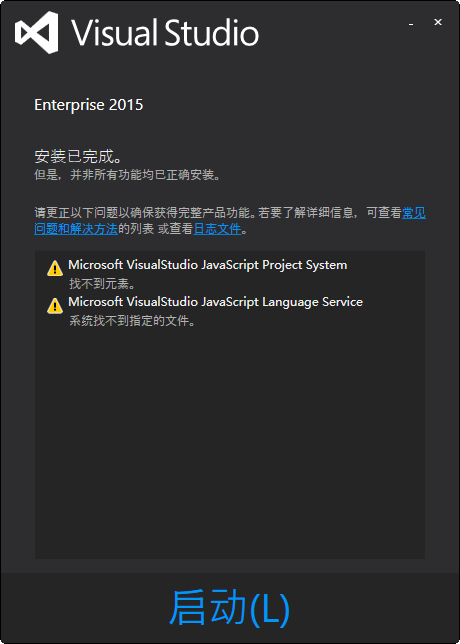Click the 的列表 或查看 text
The width and height of the screenshot is (460, 644).
tap(156, 229)
